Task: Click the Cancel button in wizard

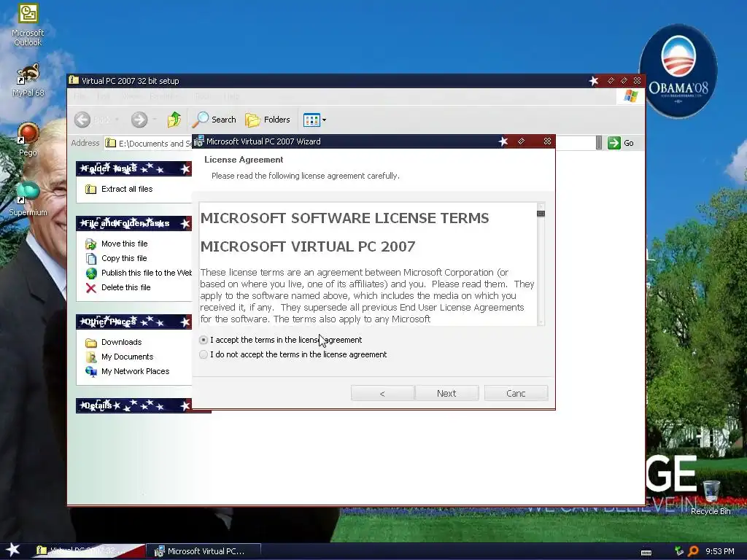Action: pos(516,393)
